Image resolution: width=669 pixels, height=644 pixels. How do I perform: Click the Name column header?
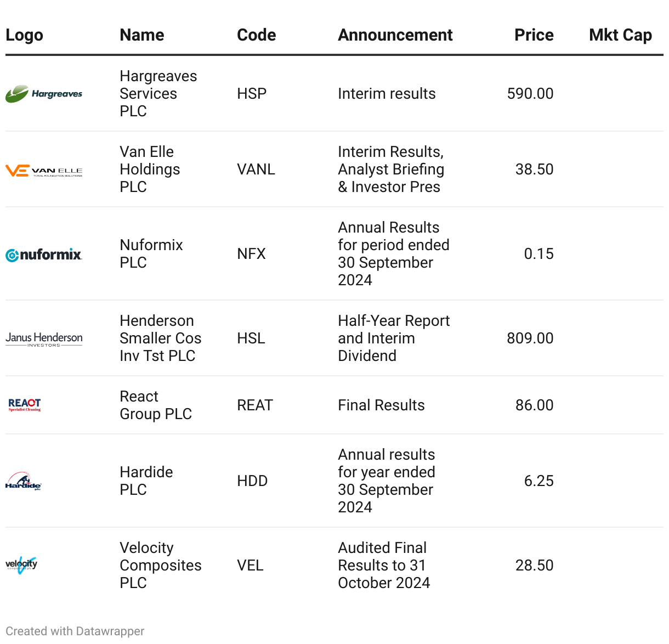tap(142, 35)
